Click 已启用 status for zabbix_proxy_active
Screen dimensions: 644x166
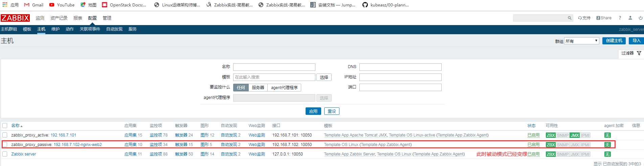pos(533,135)
